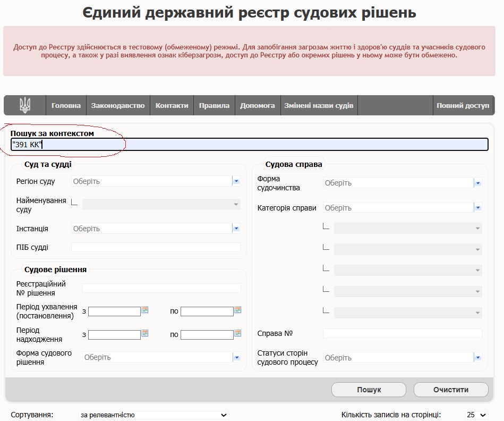Click the Пошук button

tap(369, 390)
